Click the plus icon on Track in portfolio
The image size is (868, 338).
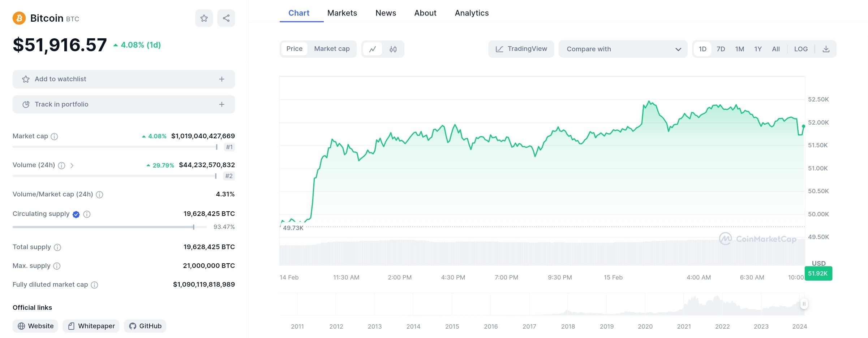click(222, 104)
